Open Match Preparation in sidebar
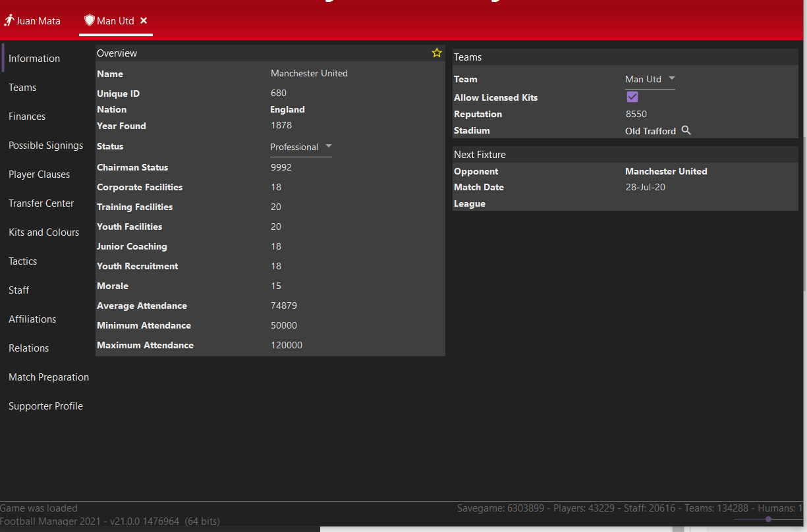 49,377
